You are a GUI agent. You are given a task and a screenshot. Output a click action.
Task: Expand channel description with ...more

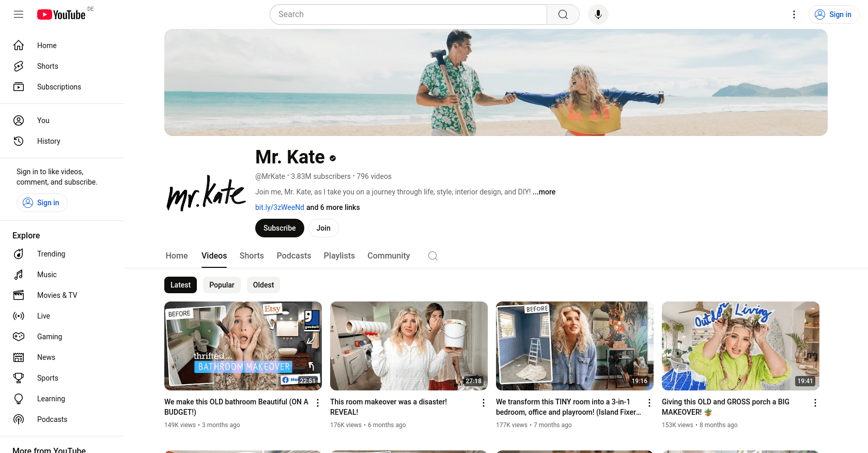(x=544, y=192)
